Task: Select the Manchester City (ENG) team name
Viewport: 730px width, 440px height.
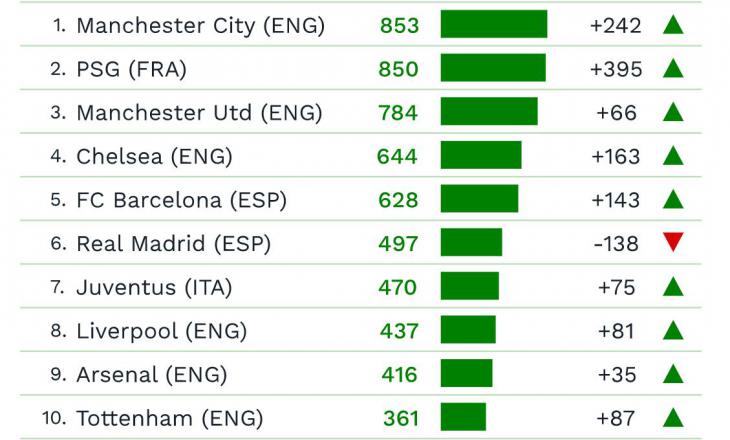Action: click(x=200, y=26)
